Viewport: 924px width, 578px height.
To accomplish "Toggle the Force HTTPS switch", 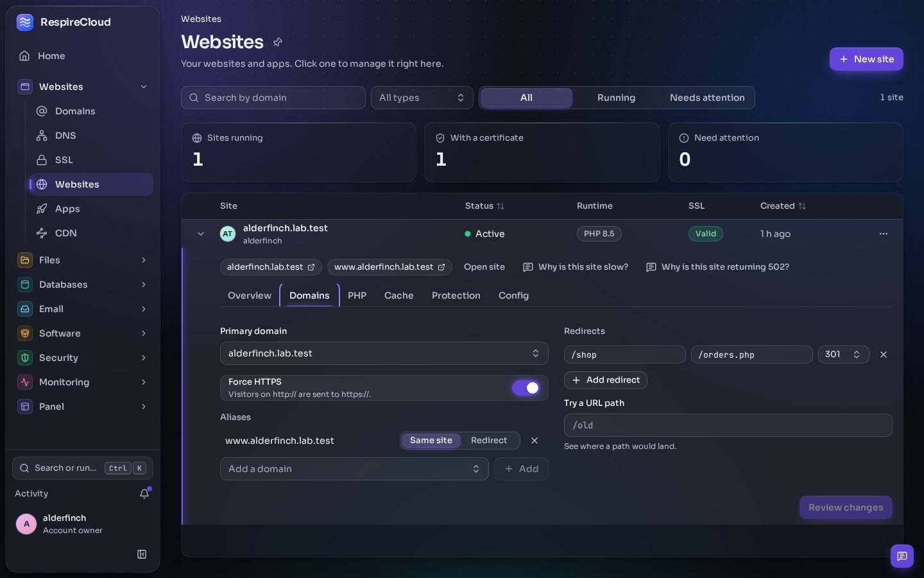I will pos(526,388).
